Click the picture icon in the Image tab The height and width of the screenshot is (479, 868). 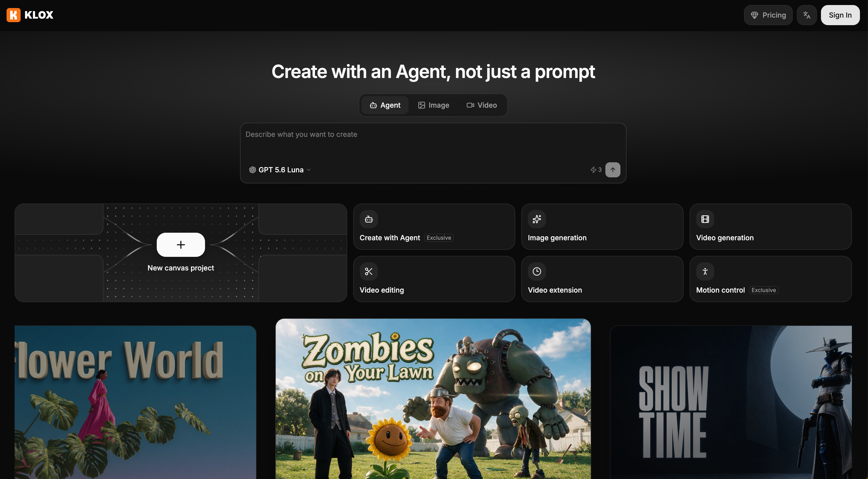(x=421, y=105)
